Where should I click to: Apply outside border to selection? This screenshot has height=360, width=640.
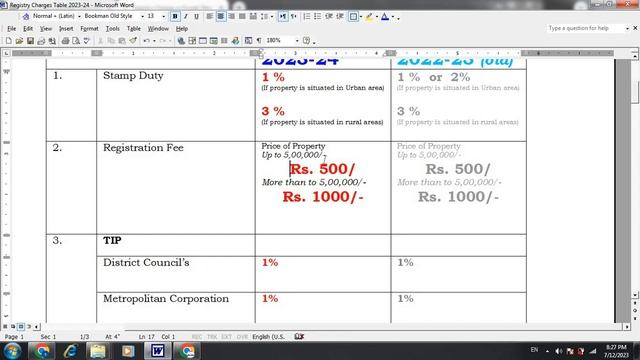tap(353, 16)
